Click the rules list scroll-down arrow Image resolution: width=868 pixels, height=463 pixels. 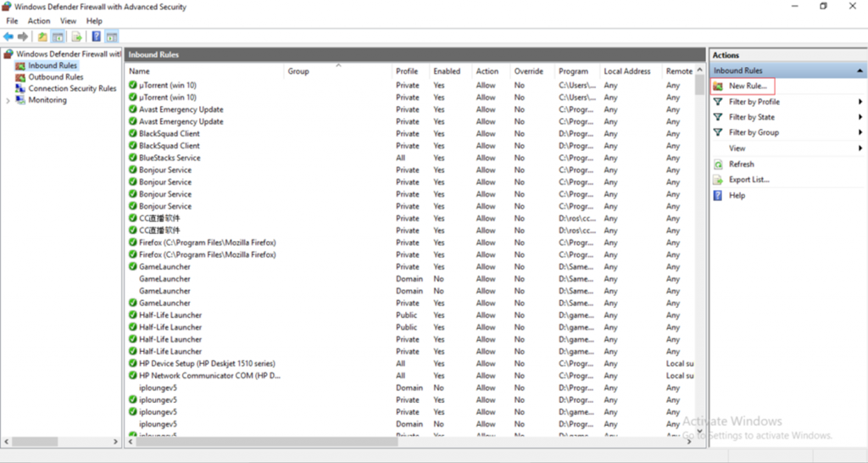(699, 430)
